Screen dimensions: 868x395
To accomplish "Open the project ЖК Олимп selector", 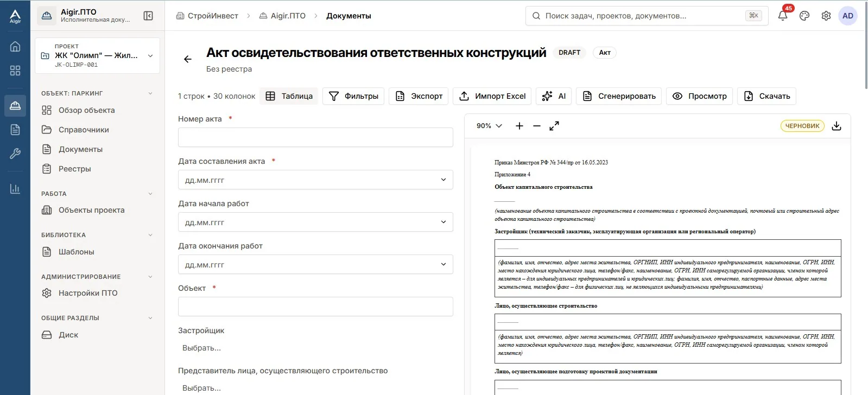I will coord(97,55).
